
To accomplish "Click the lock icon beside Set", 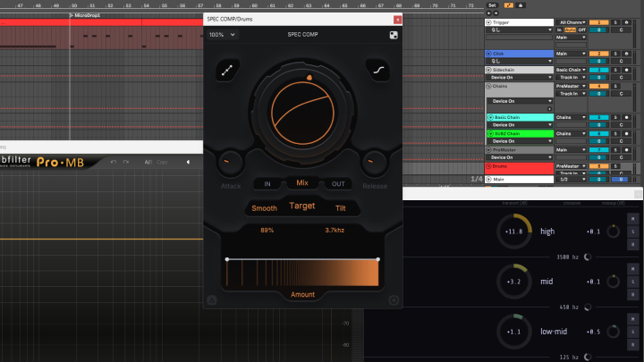I will (521, 5).
